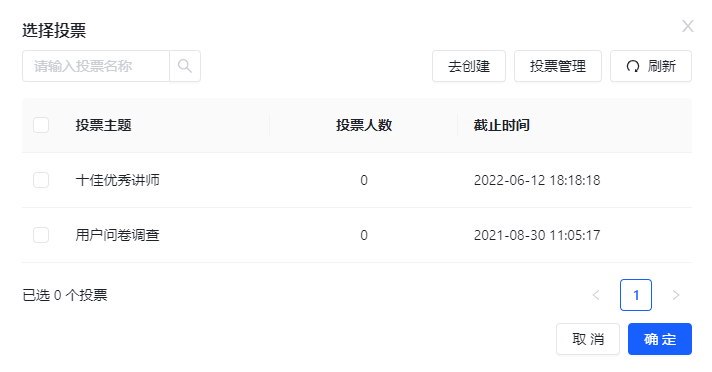Toggle the select-all checkbox in header
The height and width of the screenshot is (372, 712).
(41, 125)
